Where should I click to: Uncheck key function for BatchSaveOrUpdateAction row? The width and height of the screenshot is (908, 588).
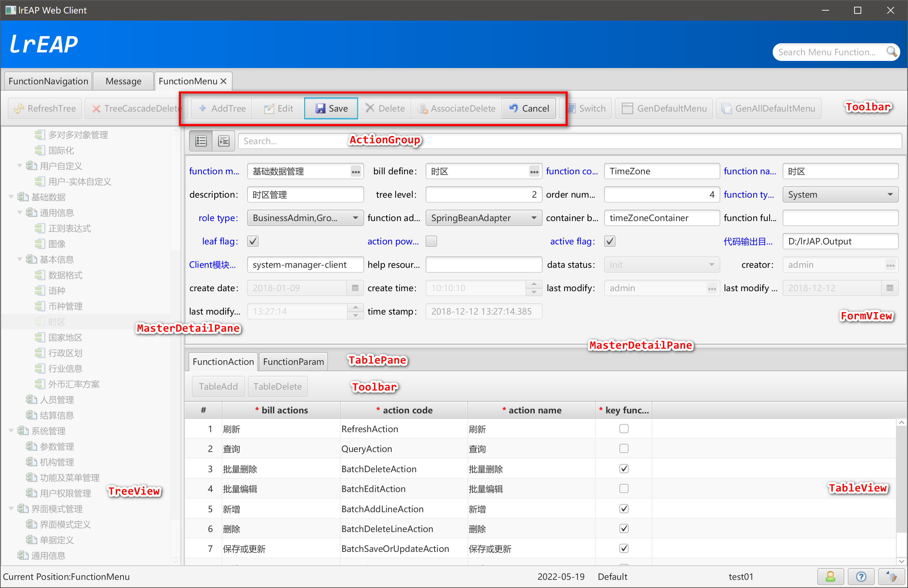(x=624, y=548)
